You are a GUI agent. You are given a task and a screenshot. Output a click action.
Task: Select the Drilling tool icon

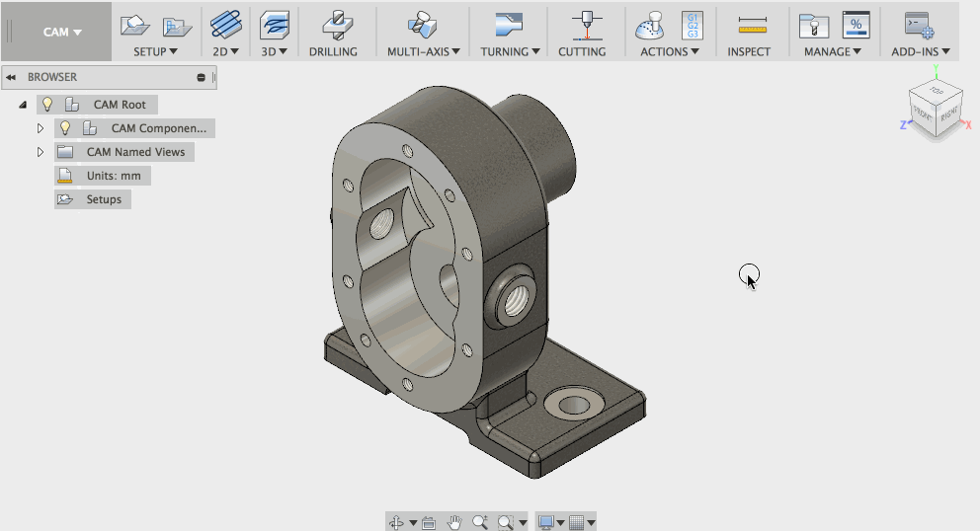pyautogui.click(x=333, y=27)
